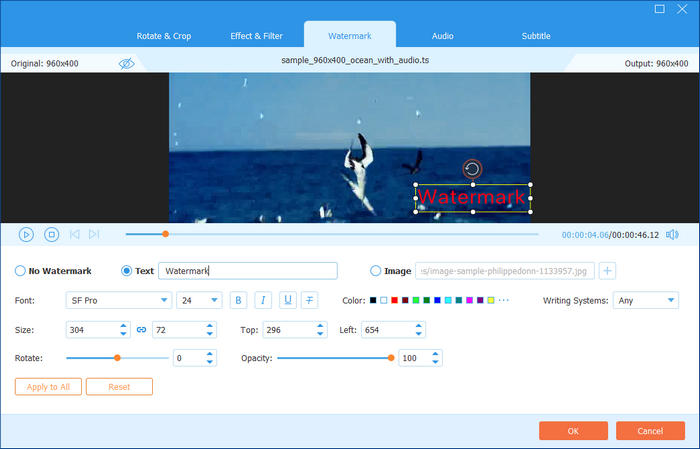Select the No Watermark option
The height and width of the screenshot is (449, 700).
tap(21, 270)
